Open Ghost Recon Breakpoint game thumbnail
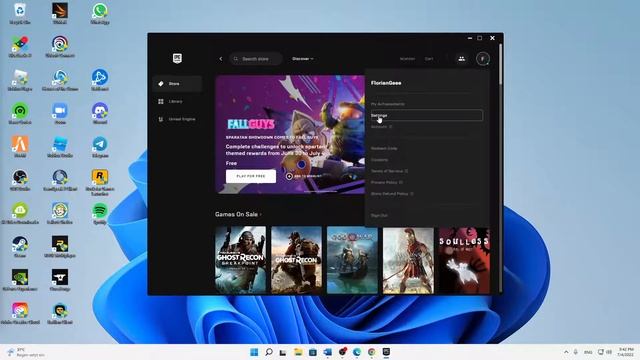640x360 pixels. (240, 260)
